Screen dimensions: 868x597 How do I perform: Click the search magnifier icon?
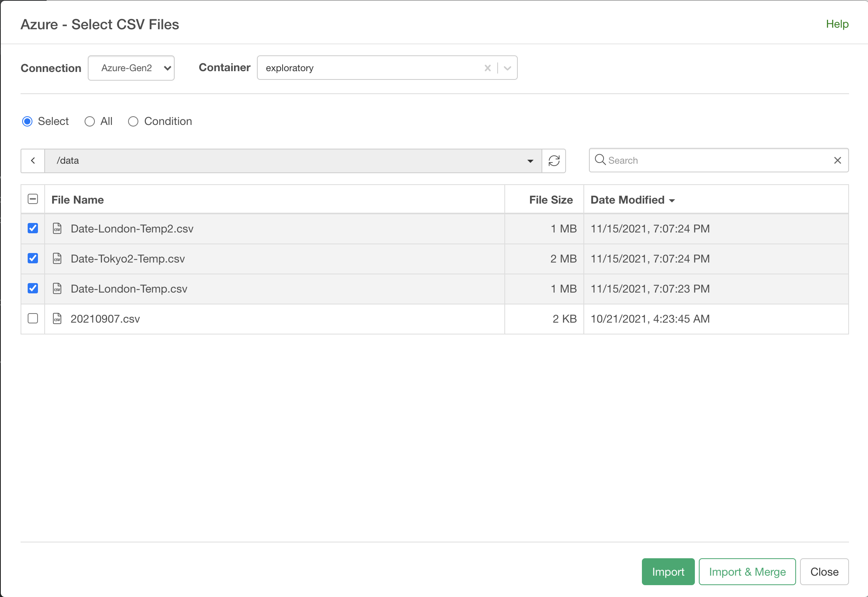point(600,160)
